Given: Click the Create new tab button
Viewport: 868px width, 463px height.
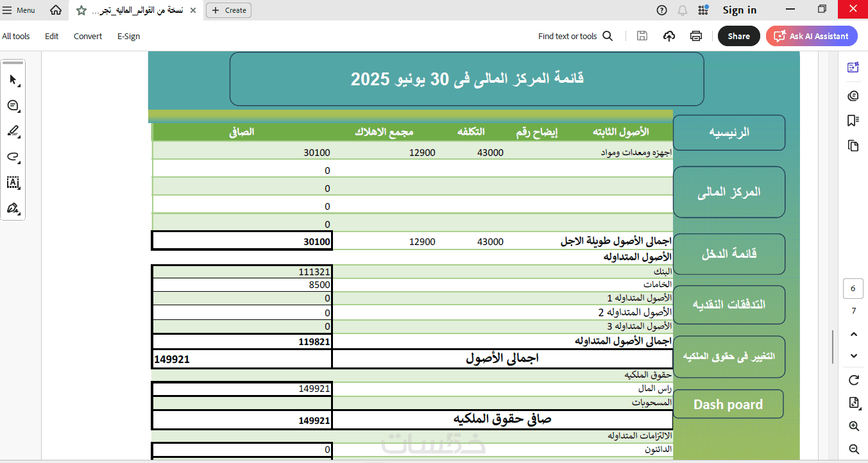Looking at the screenshot, I should click(229, 10).
